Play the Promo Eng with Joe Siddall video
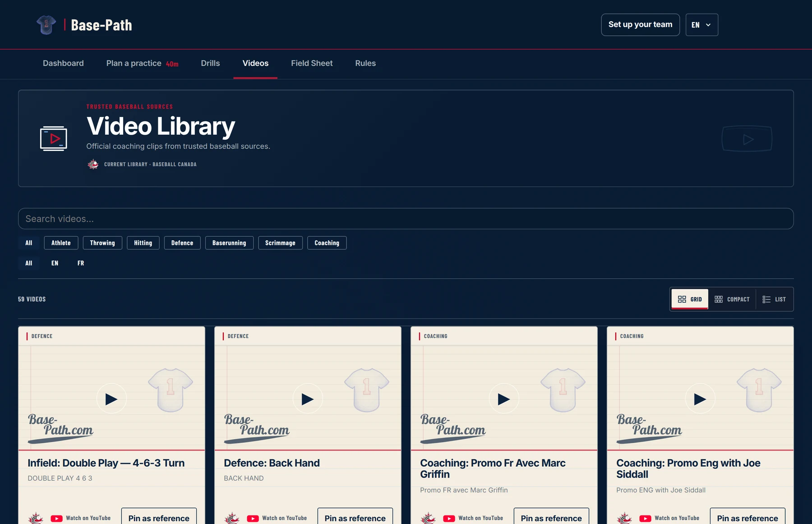The height and width of the screenshot is (524, 812). [x=700, y=399]
